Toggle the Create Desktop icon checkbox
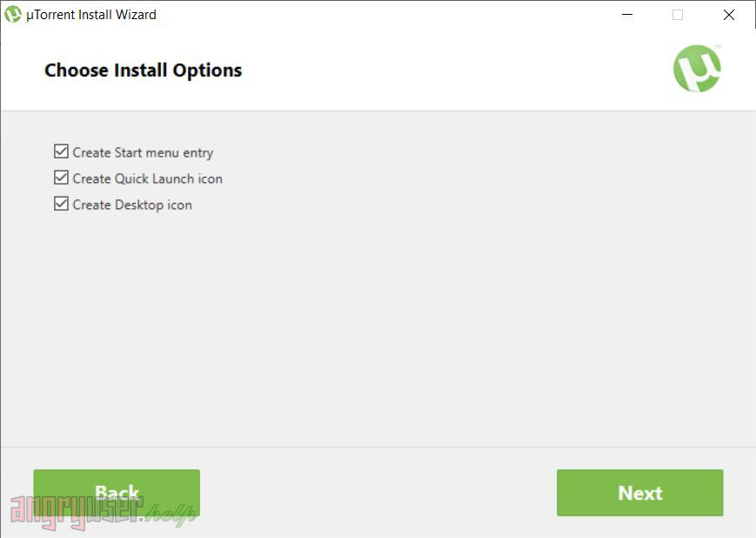 61,204
